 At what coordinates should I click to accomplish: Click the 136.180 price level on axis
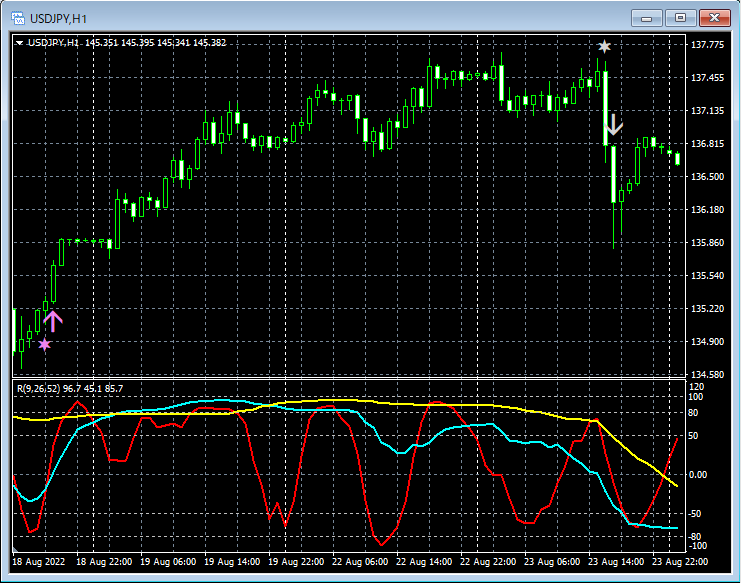[x=707, y=210]
